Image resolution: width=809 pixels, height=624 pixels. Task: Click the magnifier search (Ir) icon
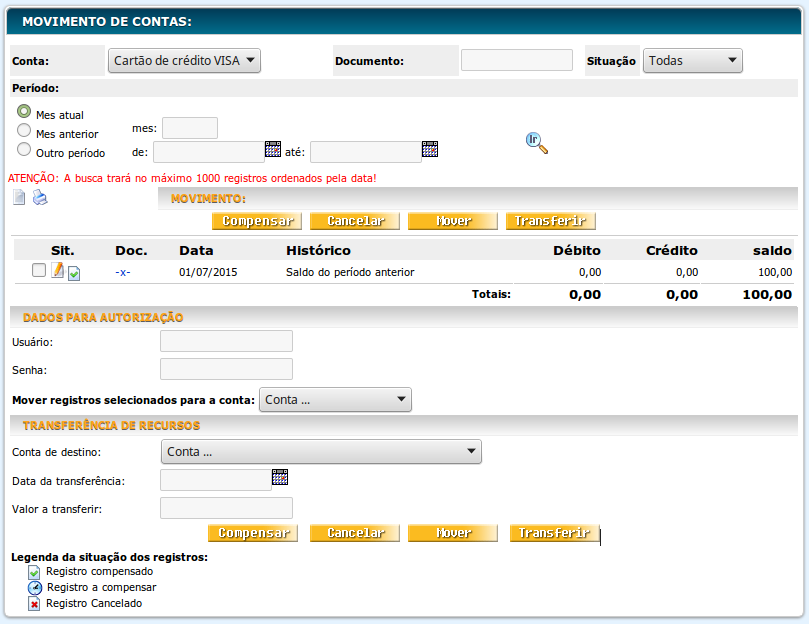pyautogui.click(x=537, y=143)
